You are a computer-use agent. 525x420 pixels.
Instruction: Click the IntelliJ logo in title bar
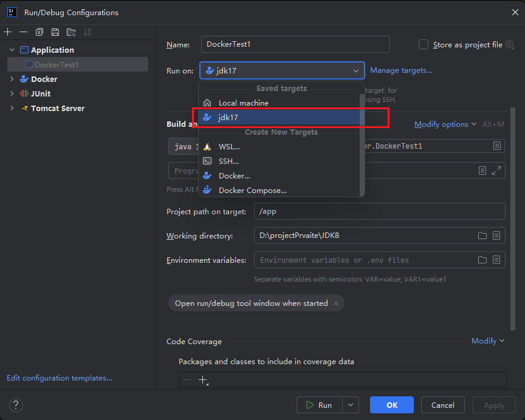coord(12,12)
